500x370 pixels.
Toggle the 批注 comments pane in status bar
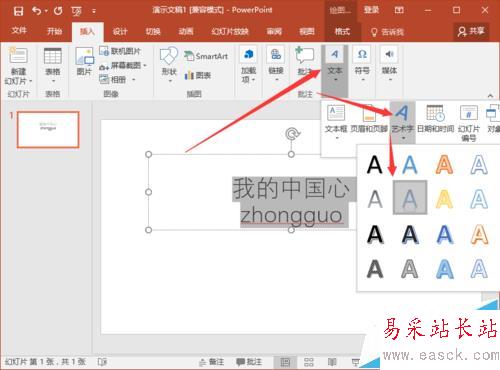[x=249, y=362]
